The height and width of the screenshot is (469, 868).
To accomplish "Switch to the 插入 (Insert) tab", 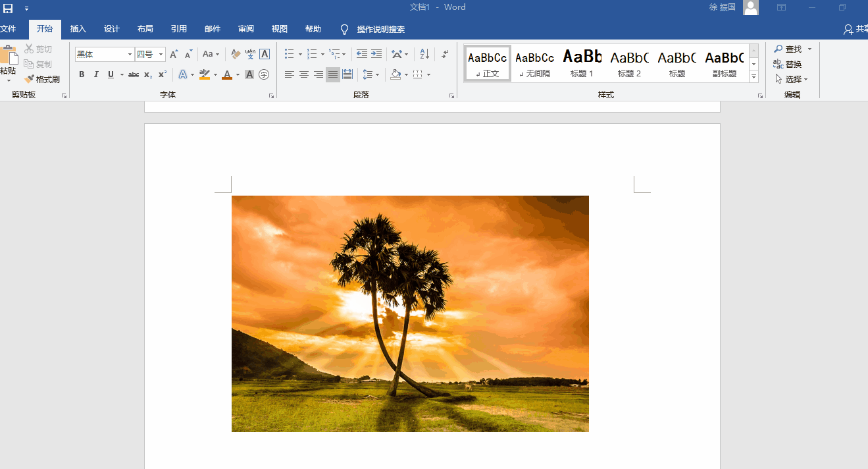I will [78, 29].
